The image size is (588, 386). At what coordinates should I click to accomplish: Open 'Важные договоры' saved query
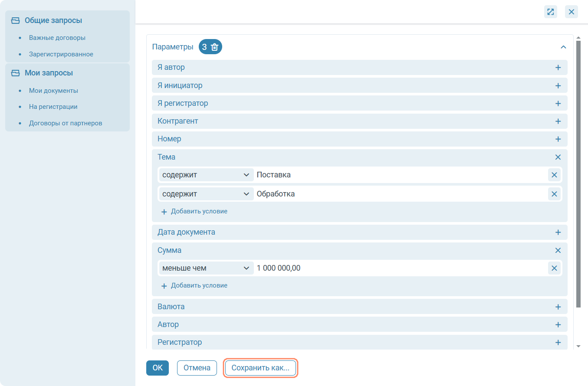tap(57, 38)
